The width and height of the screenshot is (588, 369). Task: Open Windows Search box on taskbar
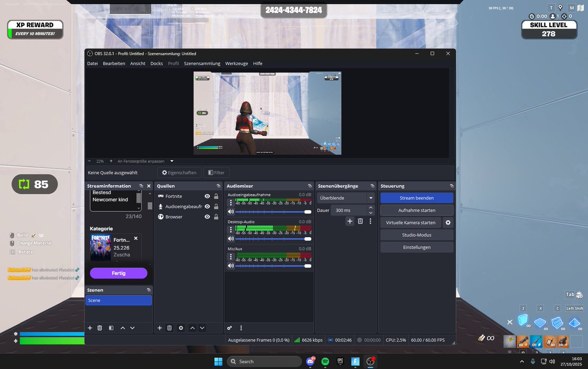pyautogui.click(x=265, y=361)
